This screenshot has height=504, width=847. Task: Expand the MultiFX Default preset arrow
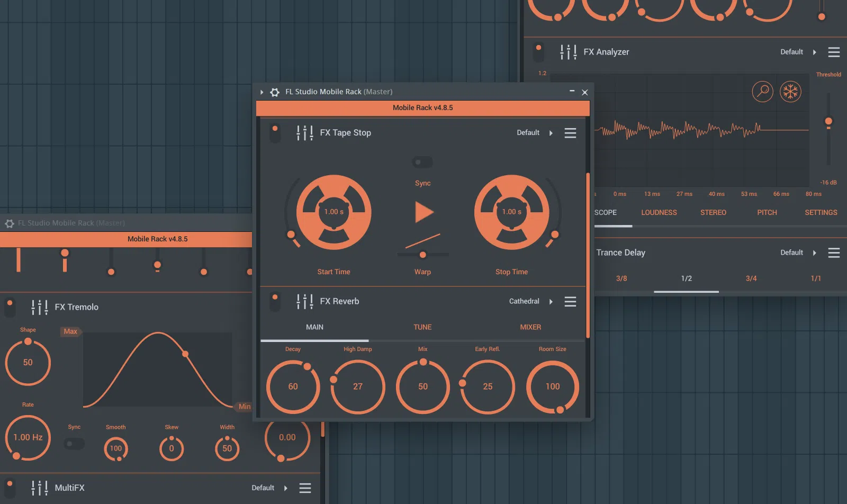pyautogui.click(x=286, y=488)
